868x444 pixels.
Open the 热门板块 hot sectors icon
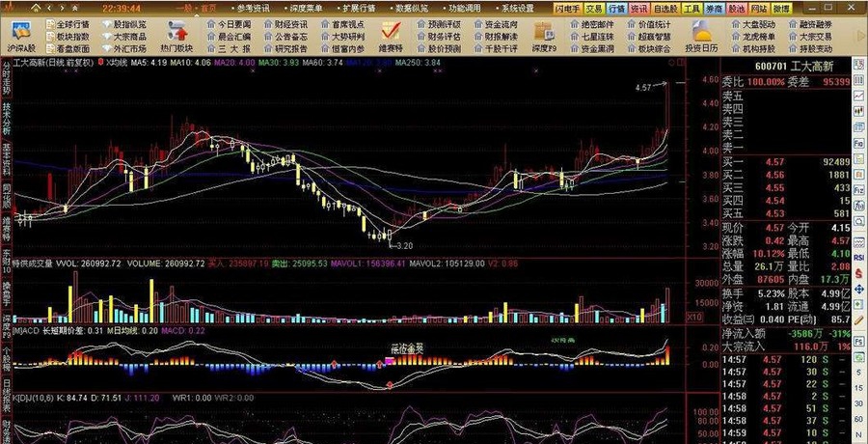pyautogui.click(x=176, y=36)
